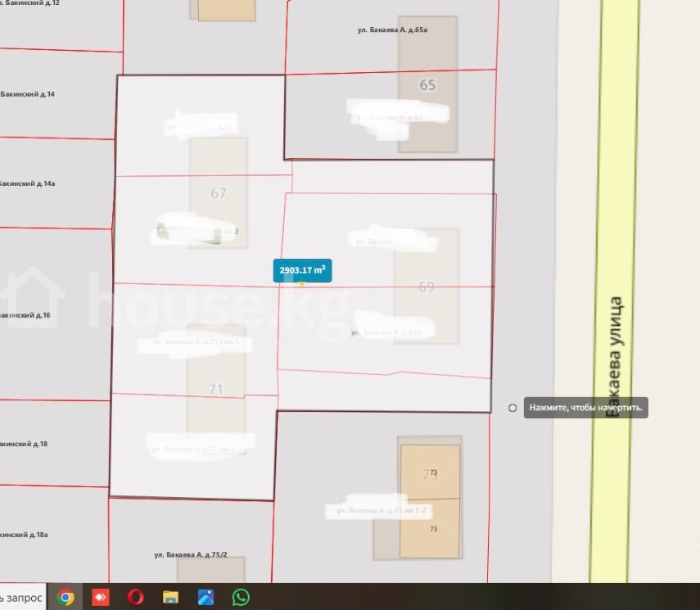Launch the red AnyDesk taskbar icon
This screenshot has width=700, height=610.
click(100, 597)
